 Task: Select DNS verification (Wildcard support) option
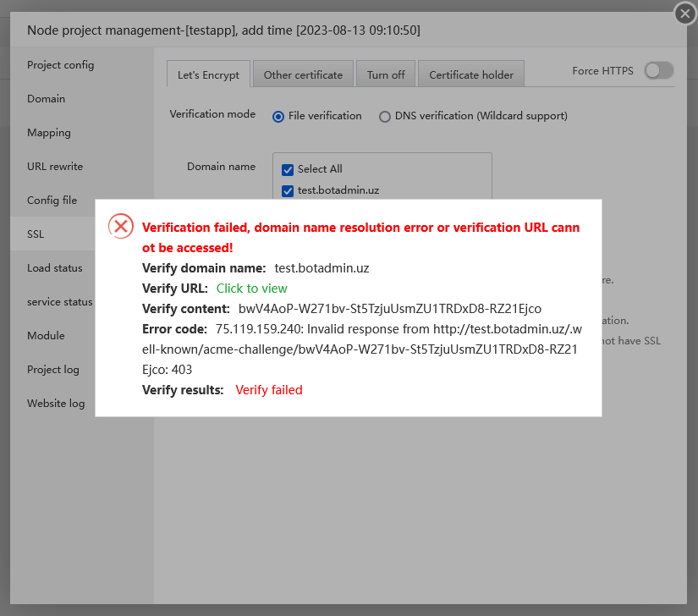(x=385, y=117)
